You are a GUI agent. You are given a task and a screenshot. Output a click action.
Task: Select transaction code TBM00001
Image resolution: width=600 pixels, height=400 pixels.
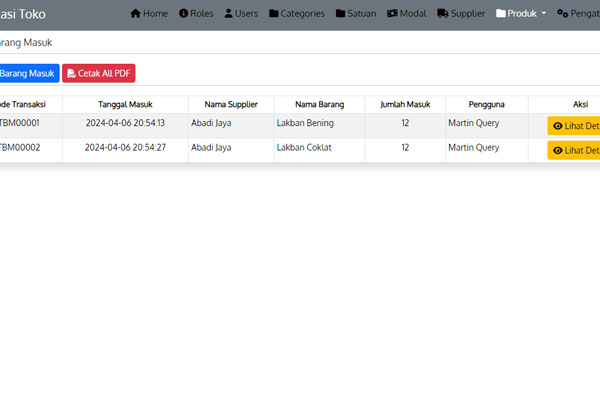[20, 123]
